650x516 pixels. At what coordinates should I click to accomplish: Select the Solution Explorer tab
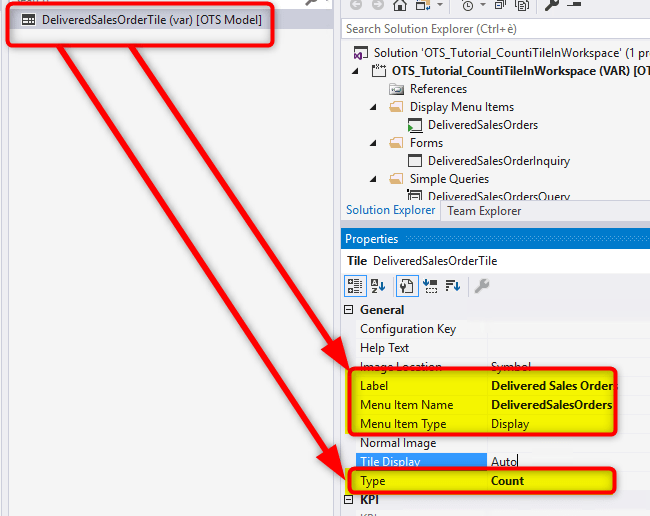(x=390, y=211)
